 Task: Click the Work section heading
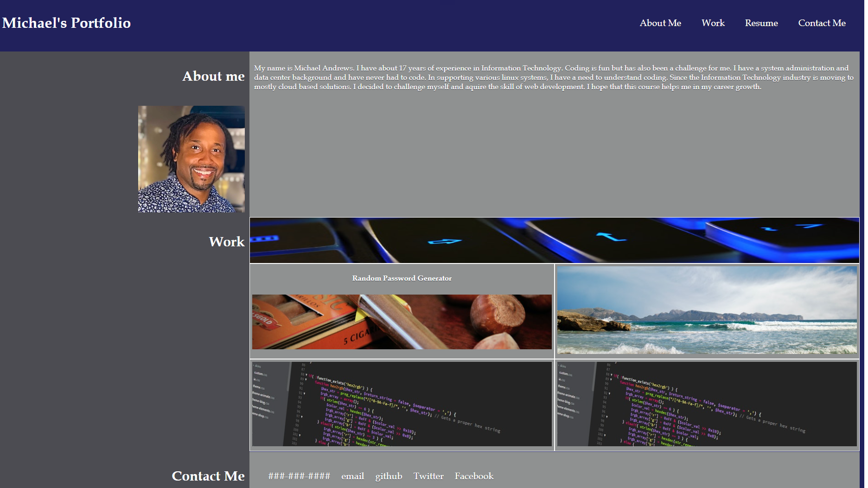pos(226,242)
